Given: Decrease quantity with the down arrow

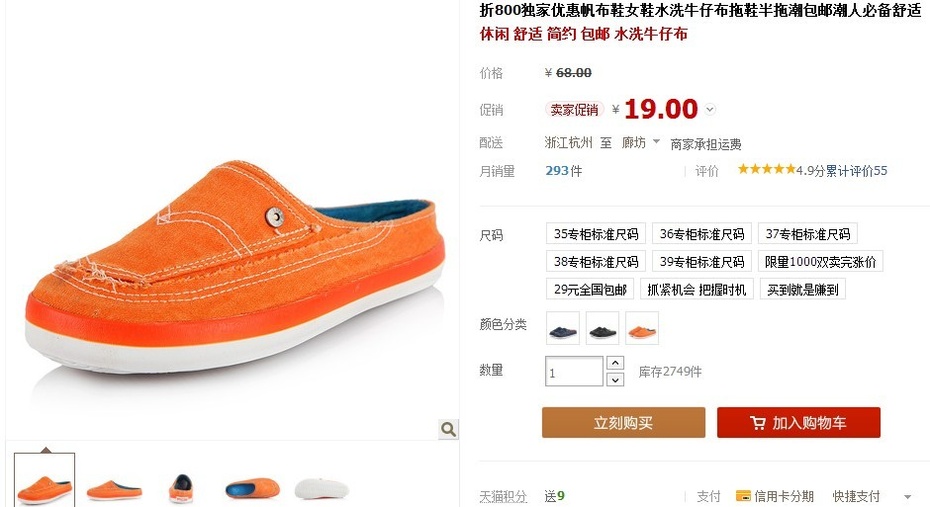Looking at the screenshot, I should click(x=615, y=380).
